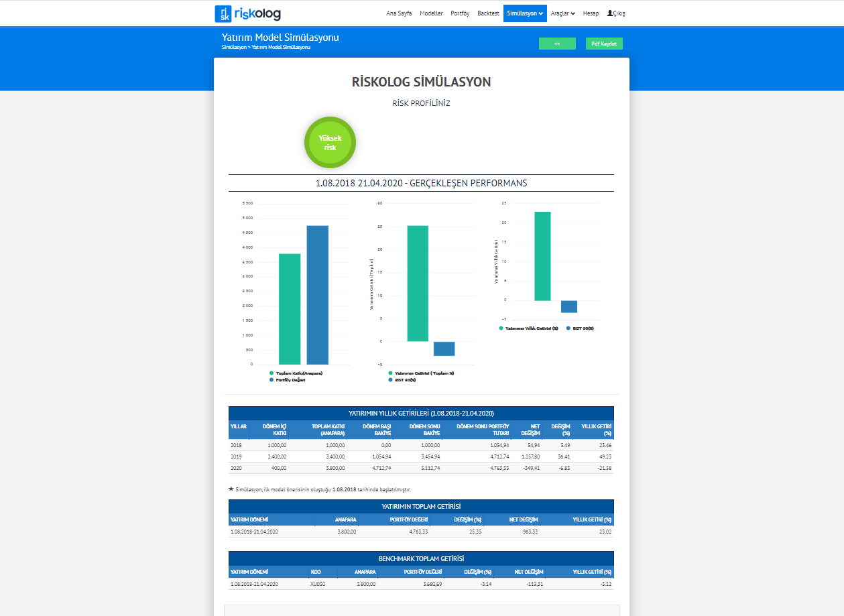844x616 pixels.
Task: Click the blue Portföy Değeri bar in the first chart
Action: click(318, 295)
